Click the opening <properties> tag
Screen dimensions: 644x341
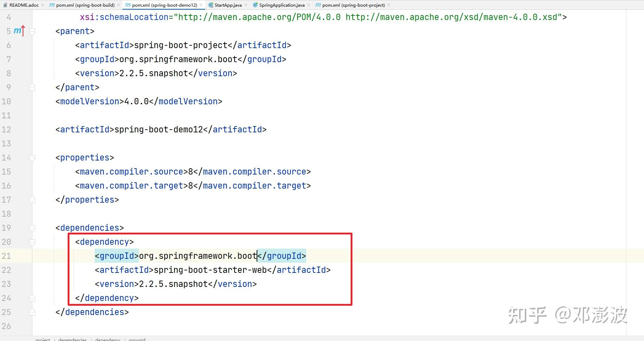point(85,158)
